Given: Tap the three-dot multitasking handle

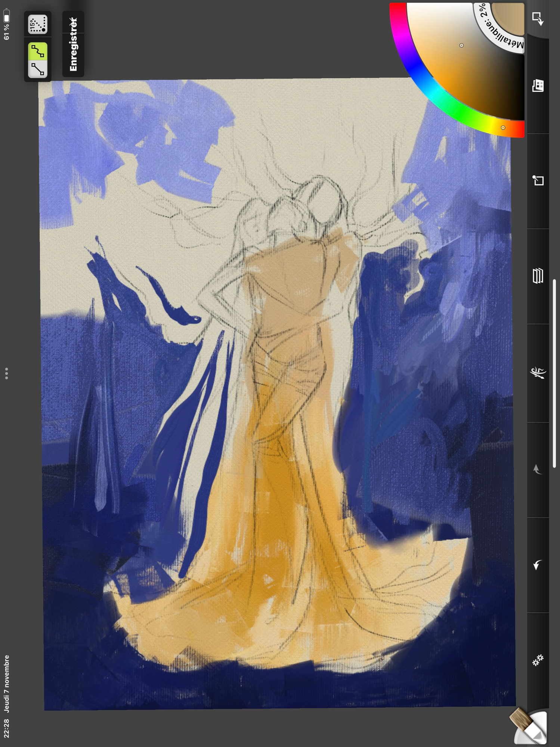Looking at the screenshot, I should tap(6, 373).
